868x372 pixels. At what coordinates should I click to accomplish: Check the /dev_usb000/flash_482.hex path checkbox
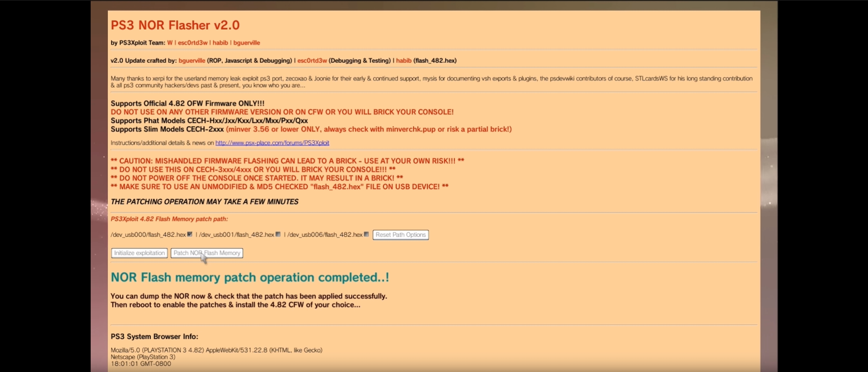(x=190, y=234)
